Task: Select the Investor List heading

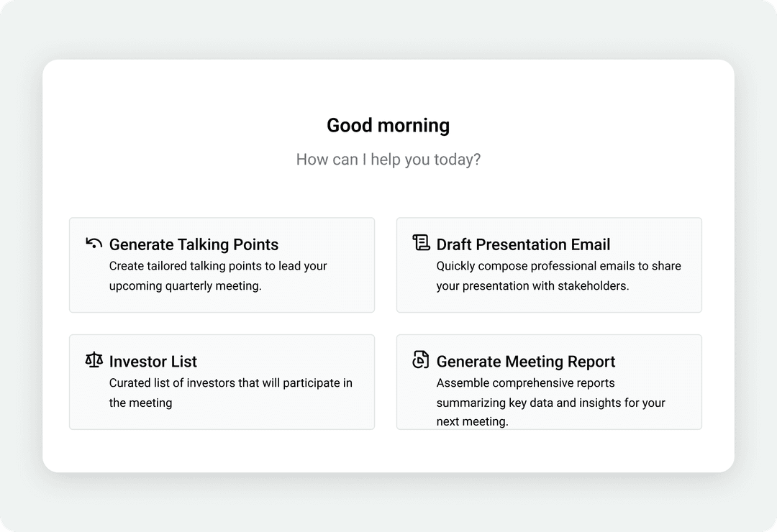Action: [x=153, y=362]
